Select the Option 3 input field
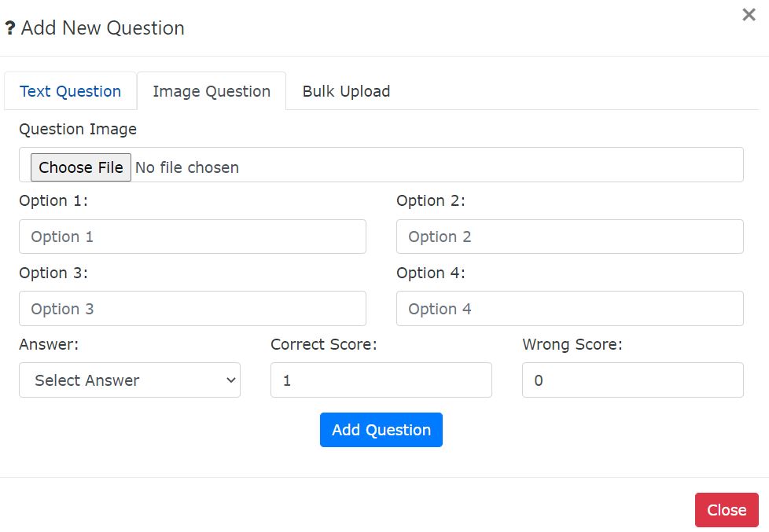The image size is (769, 532). coord(192,309)
